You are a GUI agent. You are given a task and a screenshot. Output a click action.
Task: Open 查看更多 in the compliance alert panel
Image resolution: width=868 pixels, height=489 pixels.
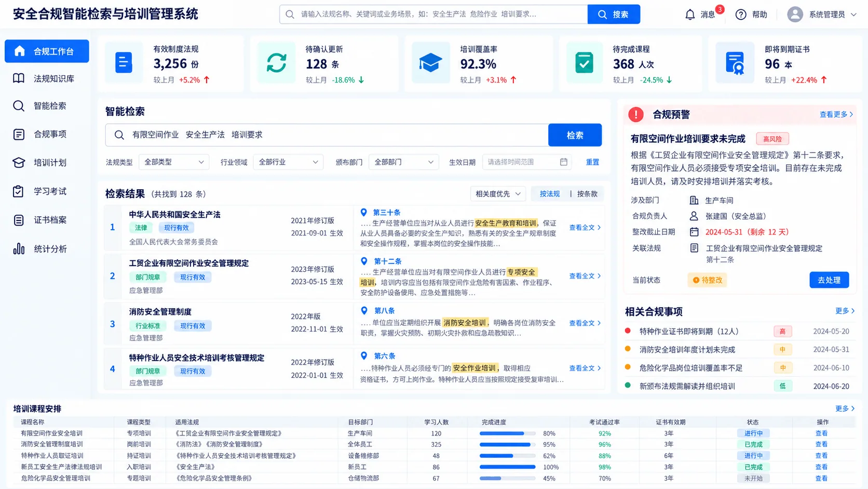tap(836, 114)
